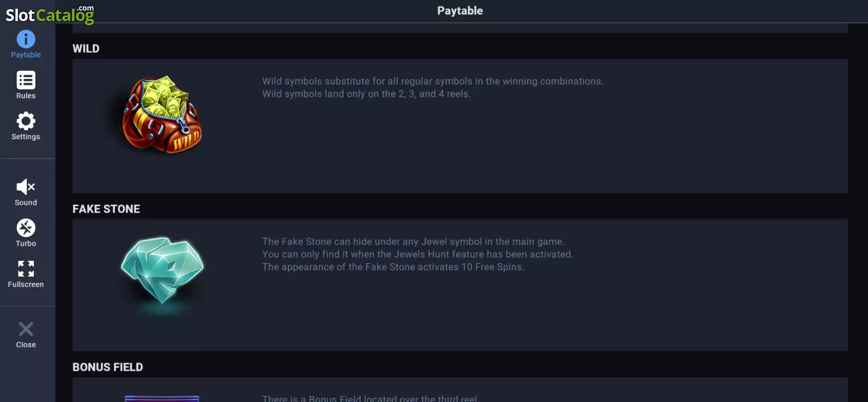Click the Settings text label

26,137
